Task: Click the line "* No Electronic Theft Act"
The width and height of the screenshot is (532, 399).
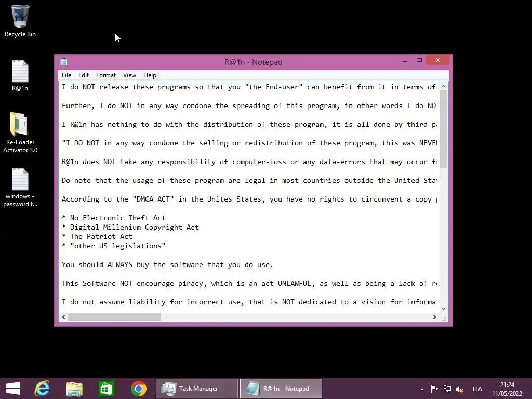Action: (x=114, y=218)
